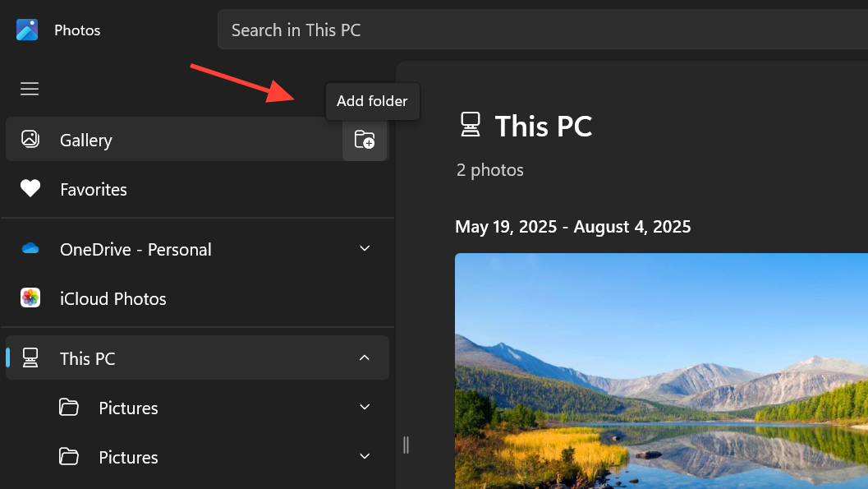The image size is (868, 489).
Task: Click the folder icon of first Pictures entry
Action: 69,408
